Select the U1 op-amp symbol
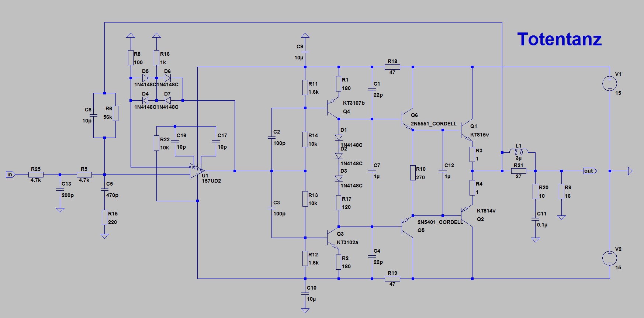 (197, 171)
